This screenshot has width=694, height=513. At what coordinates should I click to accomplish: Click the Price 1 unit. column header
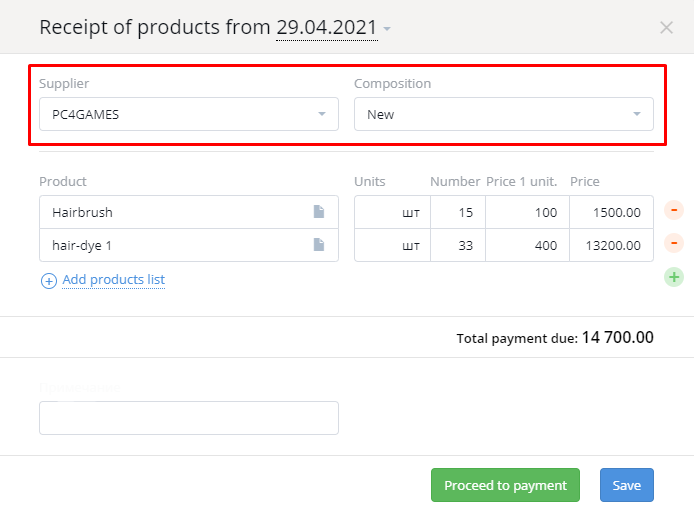coord(521,181)
